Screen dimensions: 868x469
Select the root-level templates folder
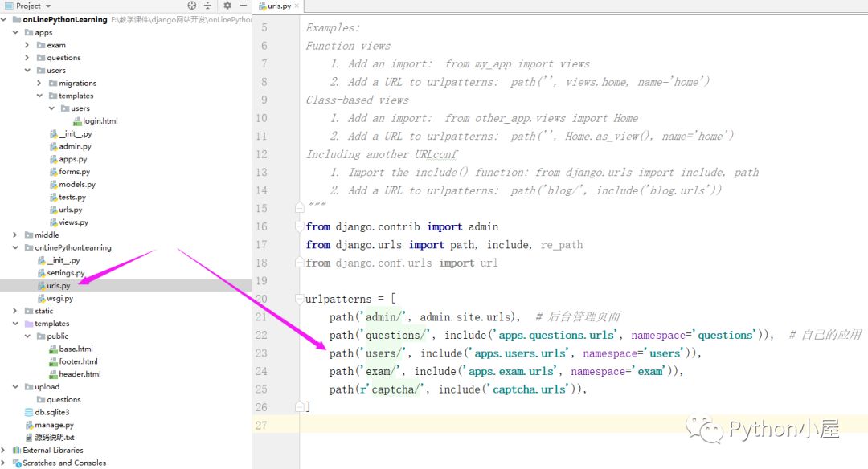pos(51,324)
